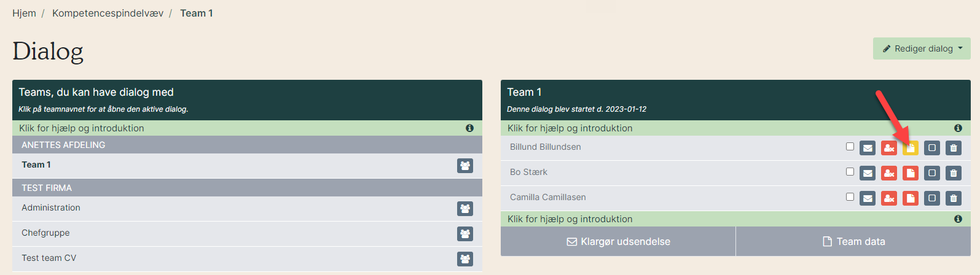Screen dimensions: 980x275
Task: Click the square icon on Camilla Camillasen row
Action: [x=932, y=198]
